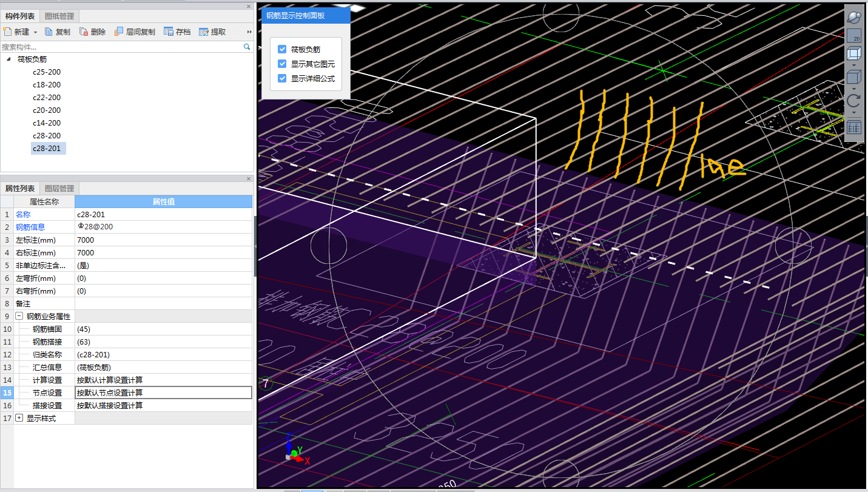
Task: Select component c22-200 in the tree
Action: (x=47, y=98)
